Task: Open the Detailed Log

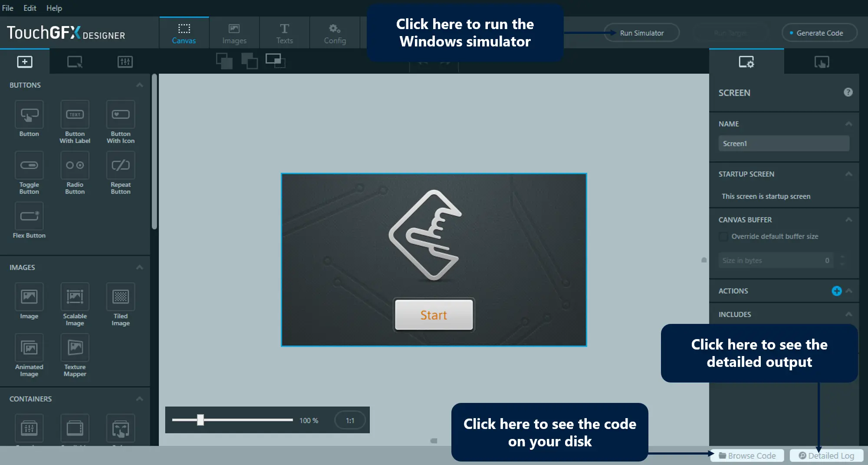Action: click(x=827, y=455)
